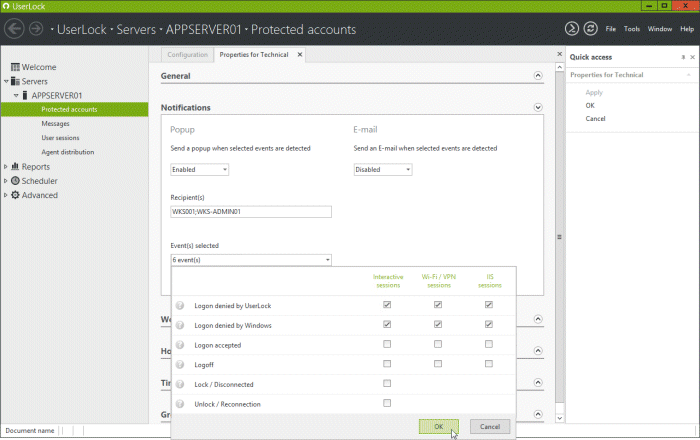Uncheck Logon denied by UserLock Wi-Fi / VPN
The height and width of the screenshot is (440, 700).
click(x=438, y=305)
